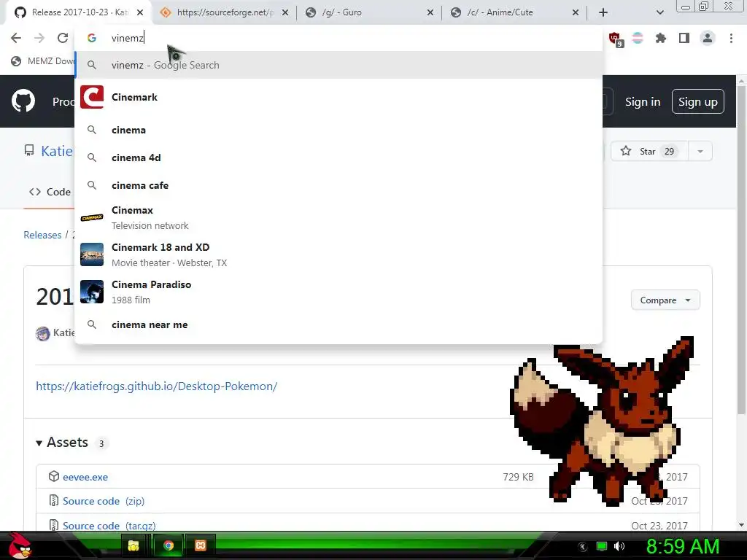Click the GitHub Sign up button
Screen dimensions: 747x560
[698, 101]
